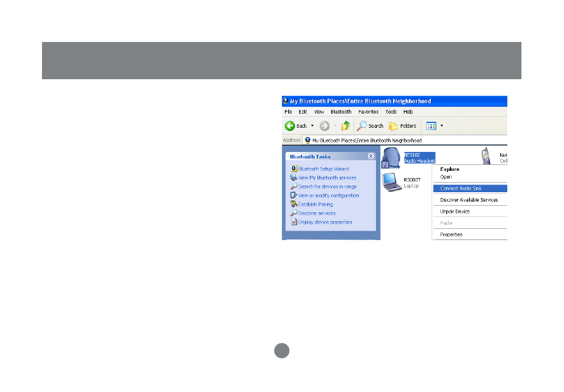Open the View menu

[319, 112]
